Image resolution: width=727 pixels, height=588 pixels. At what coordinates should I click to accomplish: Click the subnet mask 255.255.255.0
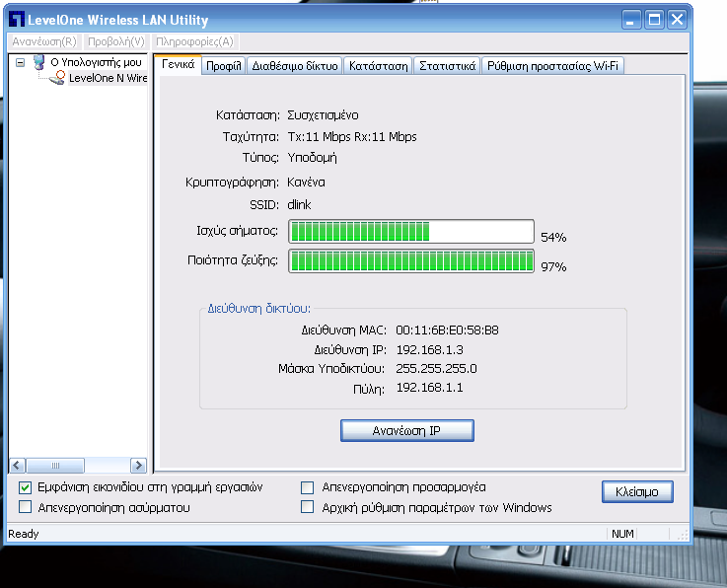click(436, 369)
